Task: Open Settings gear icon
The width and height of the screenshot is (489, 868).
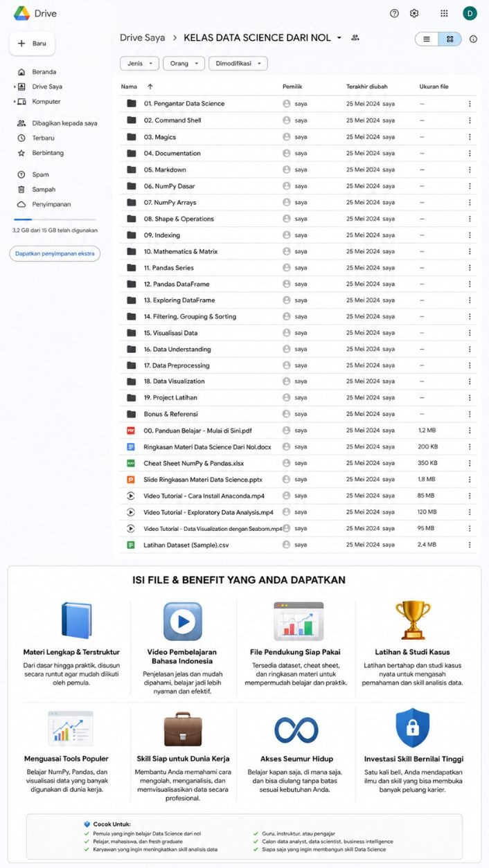Action: pyautogui.click(x=414, y=13)
